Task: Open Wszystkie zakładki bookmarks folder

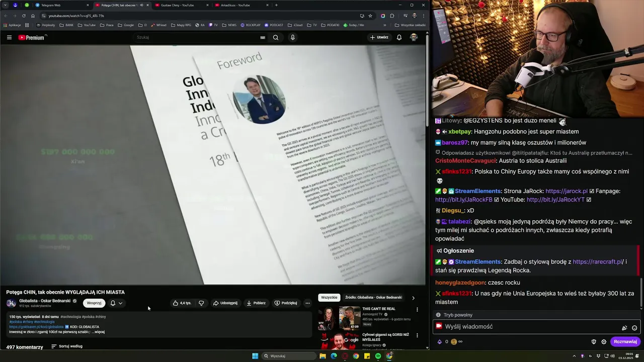Action: (410, 25)
